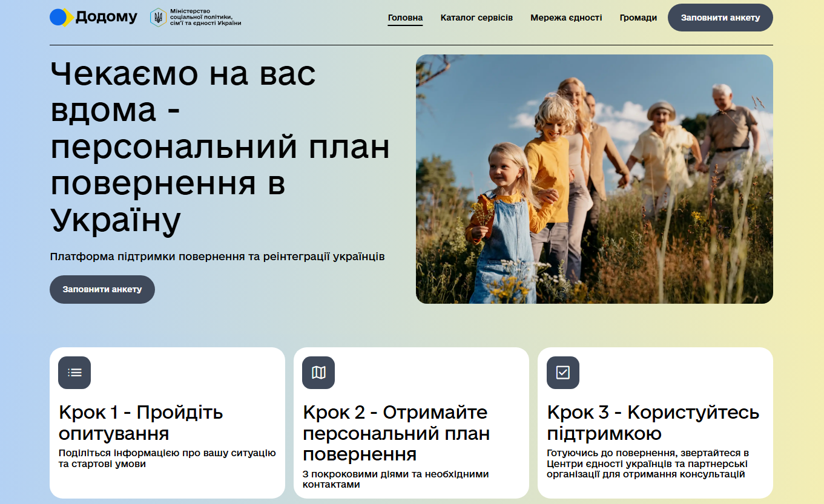Viewport: 824px width, 504px height.
Task: Click the checkbox icon in the Крок 3 card
Action: pyautogui.click(x=563, y=373)
